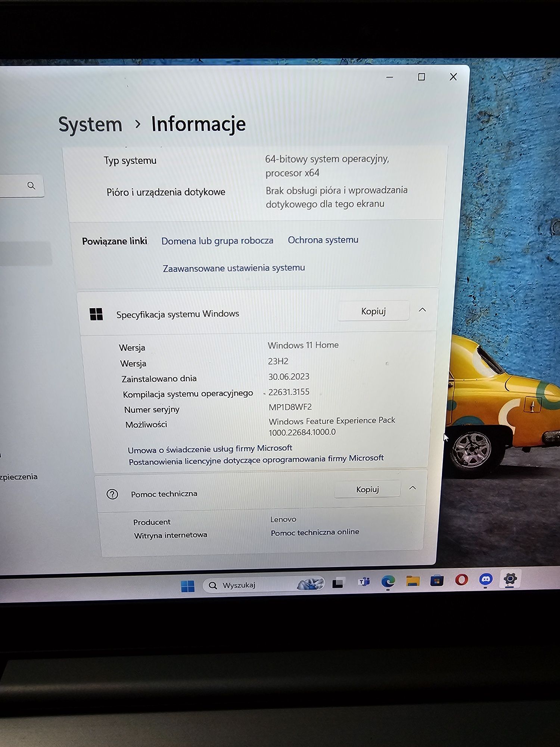Click the serial number MP1D8WF2
Viewport: 560px width, 747px height.
[290, 407]
